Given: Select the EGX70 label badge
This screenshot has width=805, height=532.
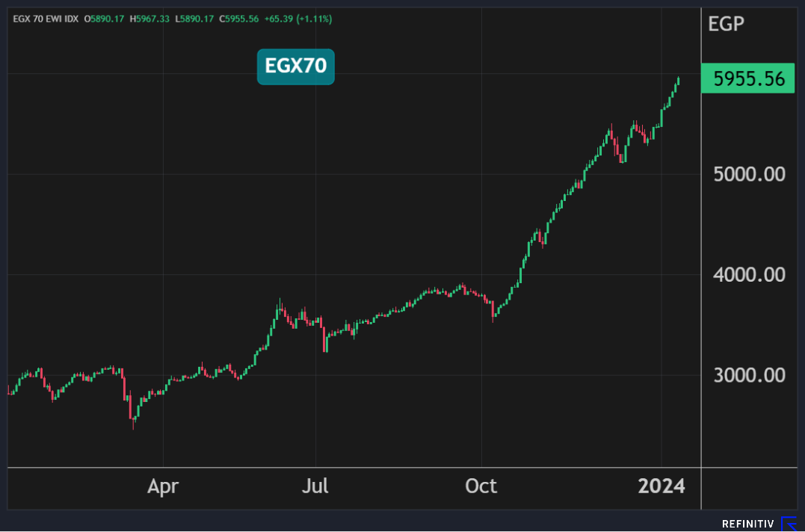Looking at the screenshot, I should click(x=296, y=66).
